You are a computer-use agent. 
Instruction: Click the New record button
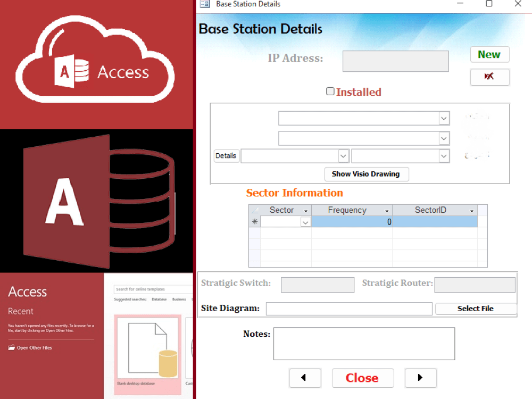point(489,54)
